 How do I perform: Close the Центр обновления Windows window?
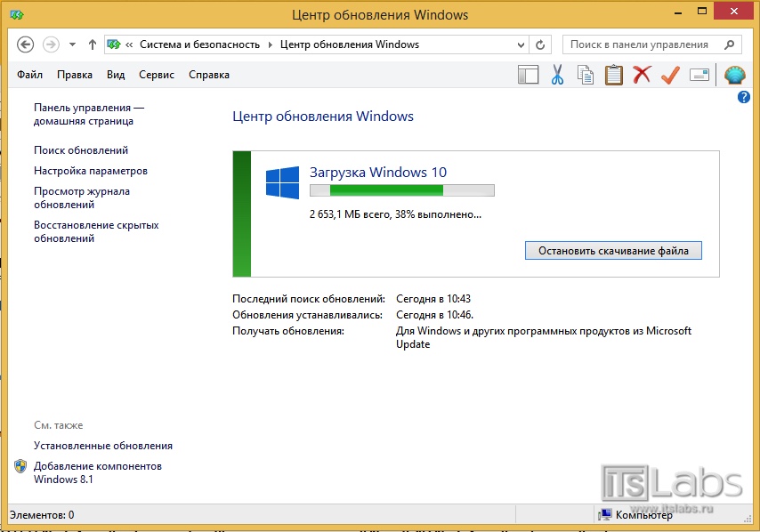(x=734, y=12)
